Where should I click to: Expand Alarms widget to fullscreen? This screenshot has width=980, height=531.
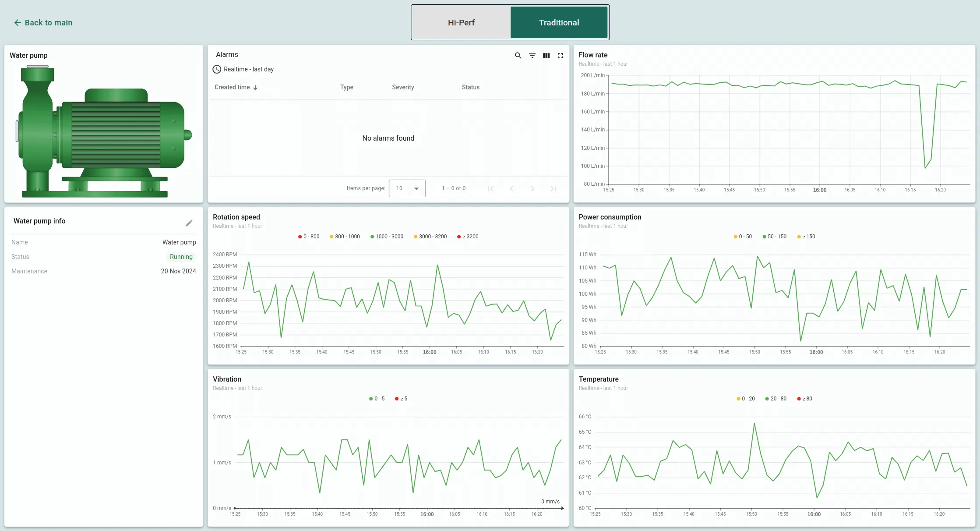560,56
